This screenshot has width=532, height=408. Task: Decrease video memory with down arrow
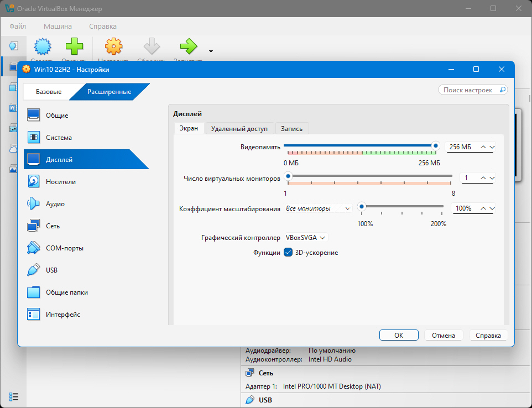(x=492, y=147)
